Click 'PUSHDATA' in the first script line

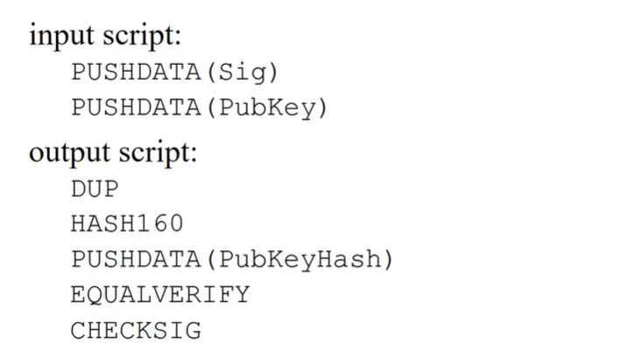[136, 72]
